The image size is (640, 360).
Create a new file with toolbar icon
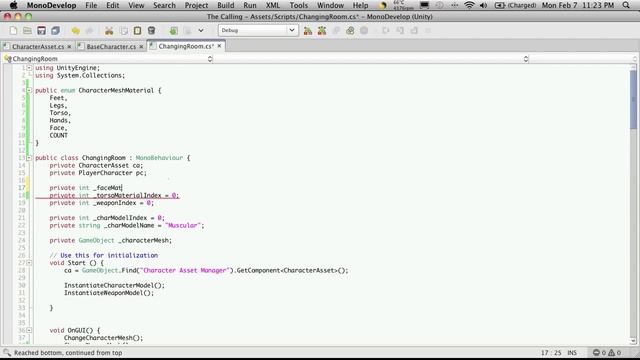coord(13,31)
